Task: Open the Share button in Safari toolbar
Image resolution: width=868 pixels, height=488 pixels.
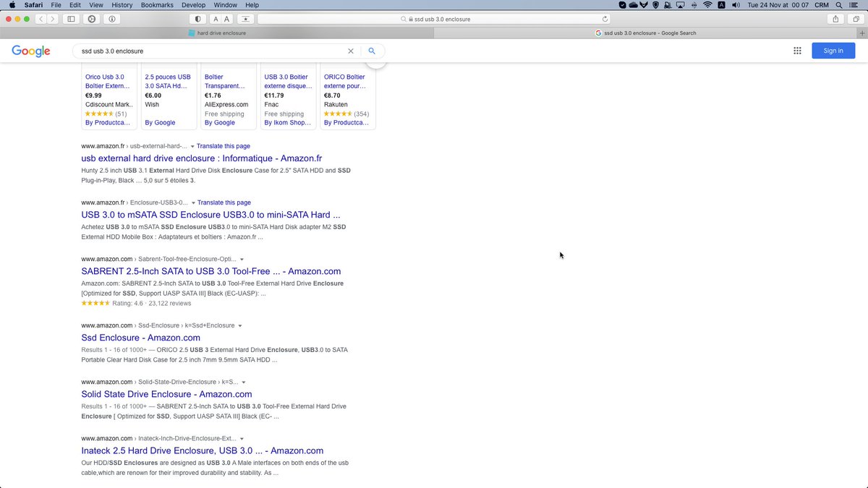Action: pos(836,19)
